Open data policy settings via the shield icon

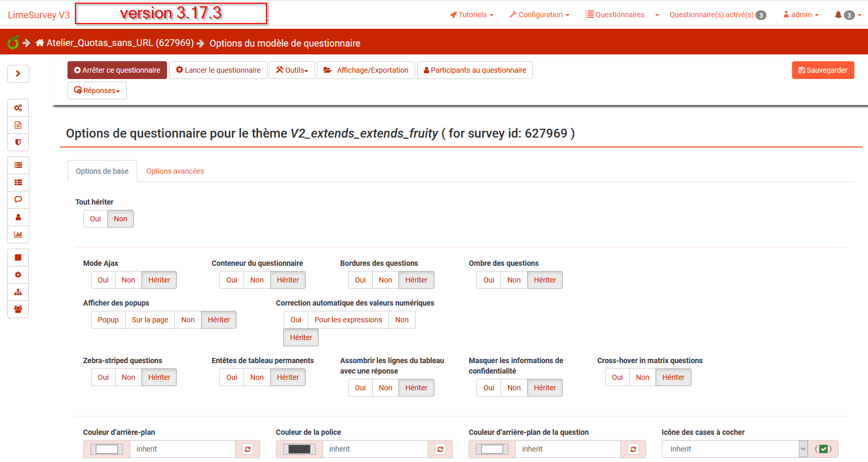tap(18, 142)
